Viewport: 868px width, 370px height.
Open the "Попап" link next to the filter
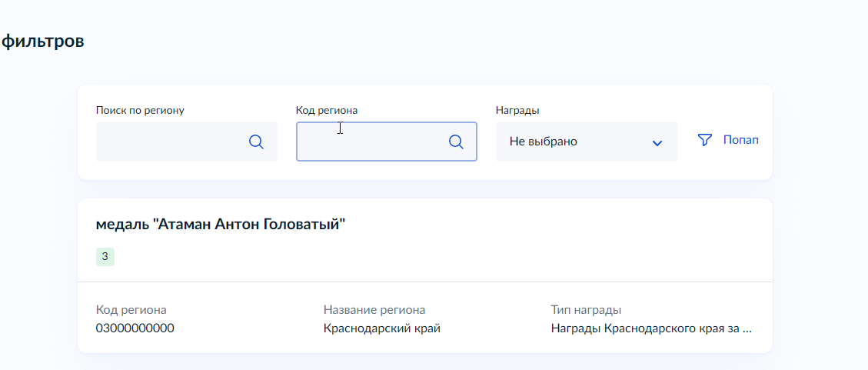(741, 140)
